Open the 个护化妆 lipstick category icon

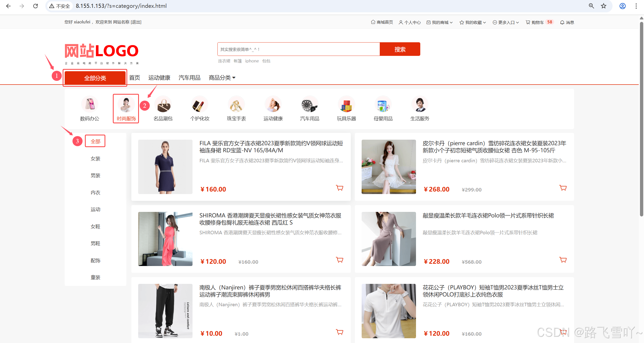[x=200, y=104]
